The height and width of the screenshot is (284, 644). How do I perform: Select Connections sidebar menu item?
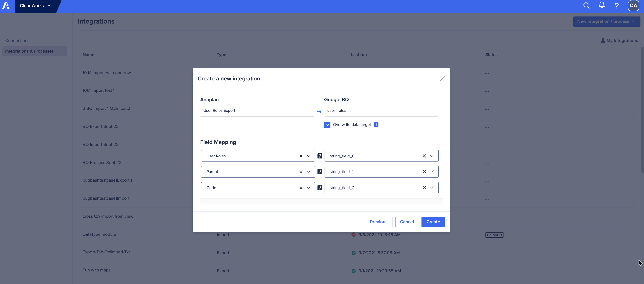[x=17, y=41]
